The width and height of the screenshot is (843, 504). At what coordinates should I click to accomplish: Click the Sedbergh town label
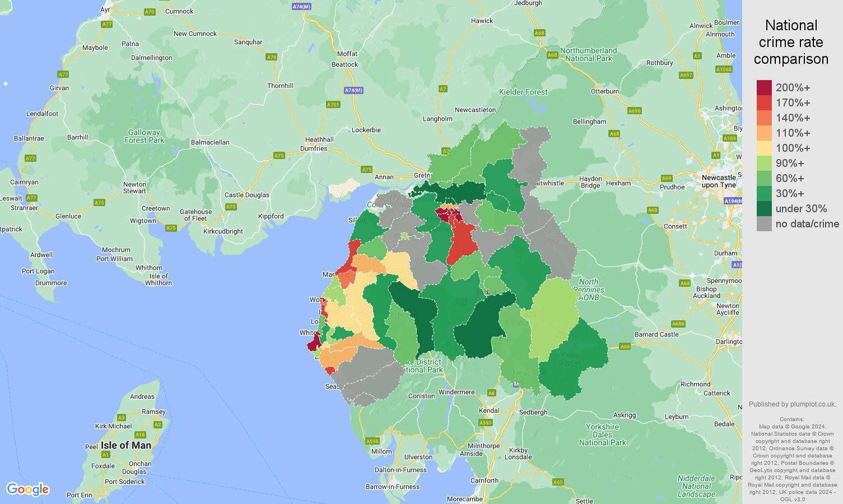click(533, 412)
